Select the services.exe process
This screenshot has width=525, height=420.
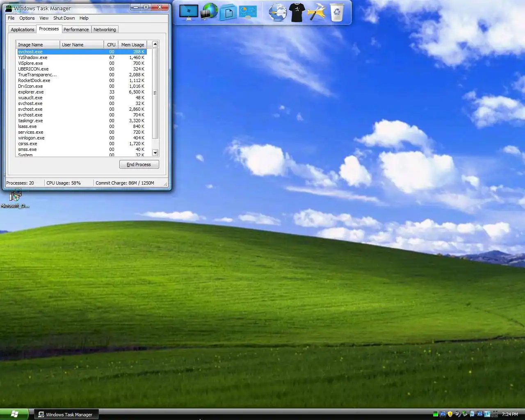tap(82, 132)
